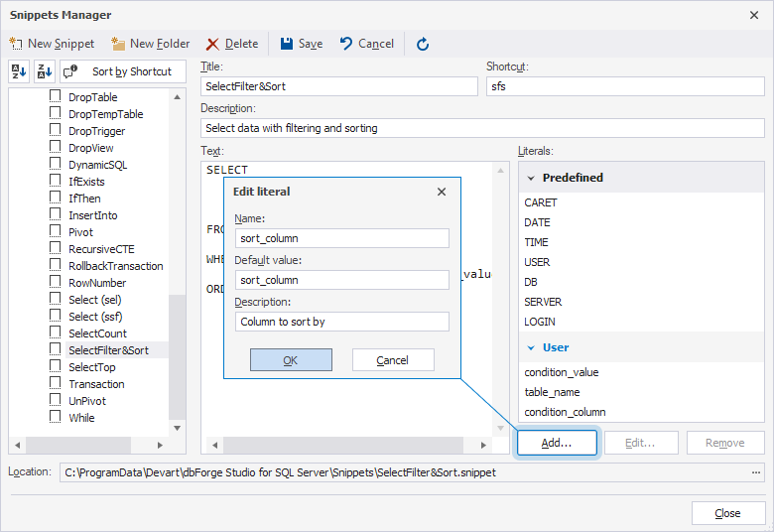Click the Save floppy disk icon
This screenshot has height=532, width=774.
point(287,44)
